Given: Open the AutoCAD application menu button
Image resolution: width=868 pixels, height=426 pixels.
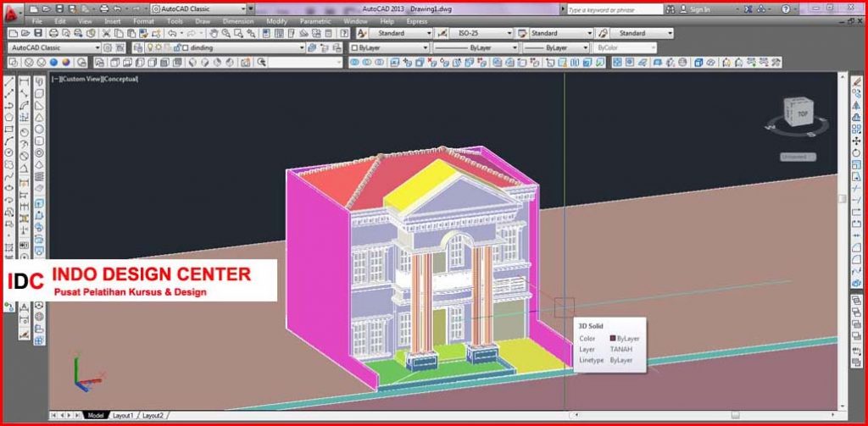Looking at the screenshot, I should [12, 15].
